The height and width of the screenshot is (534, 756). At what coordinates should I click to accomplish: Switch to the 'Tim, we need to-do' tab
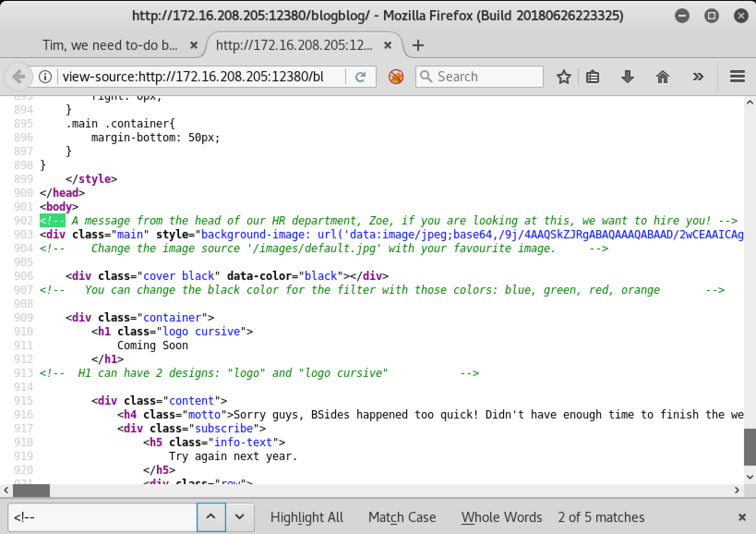pyautogui.click(x=111, y=45)
